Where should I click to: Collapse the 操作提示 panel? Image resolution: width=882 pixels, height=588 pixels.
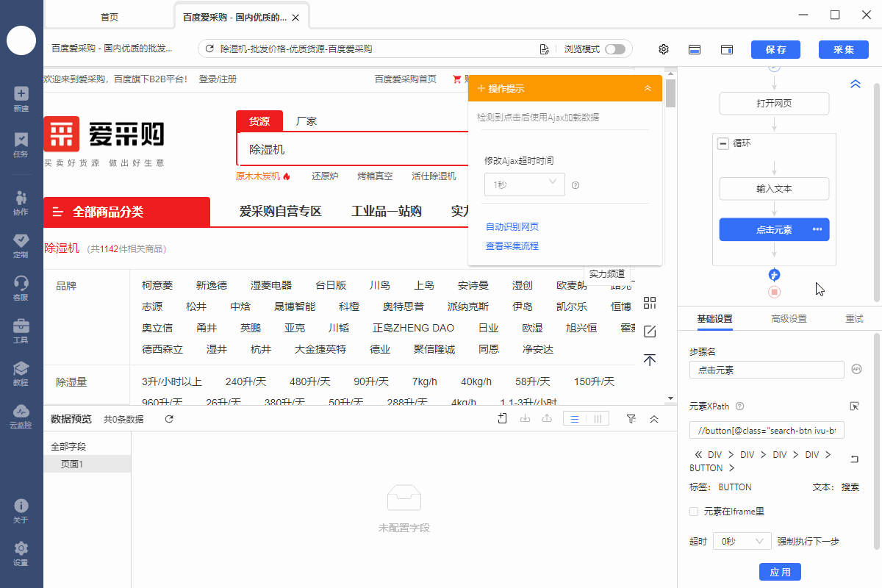point(648,88)
